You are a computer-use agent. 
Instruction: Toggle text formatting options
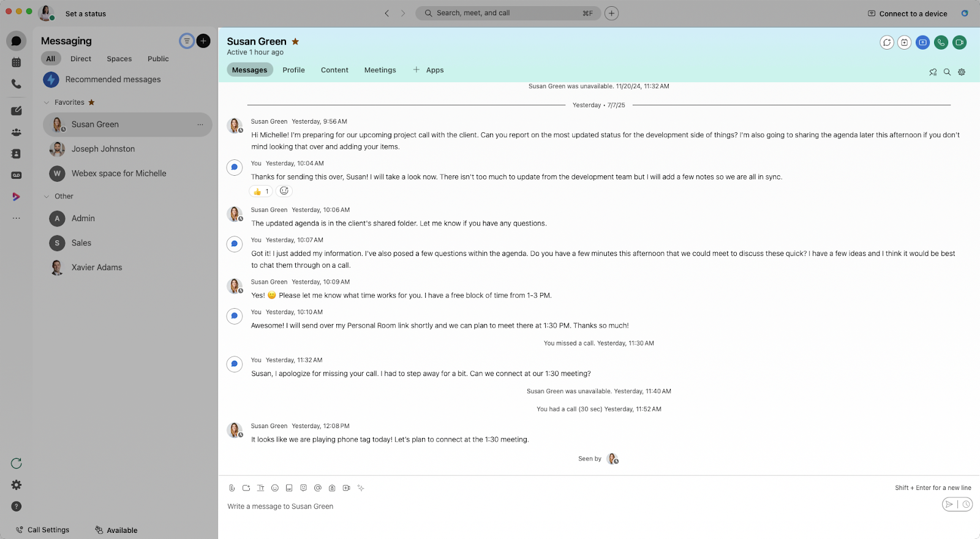pyautogui.click(x=261, y=488)
